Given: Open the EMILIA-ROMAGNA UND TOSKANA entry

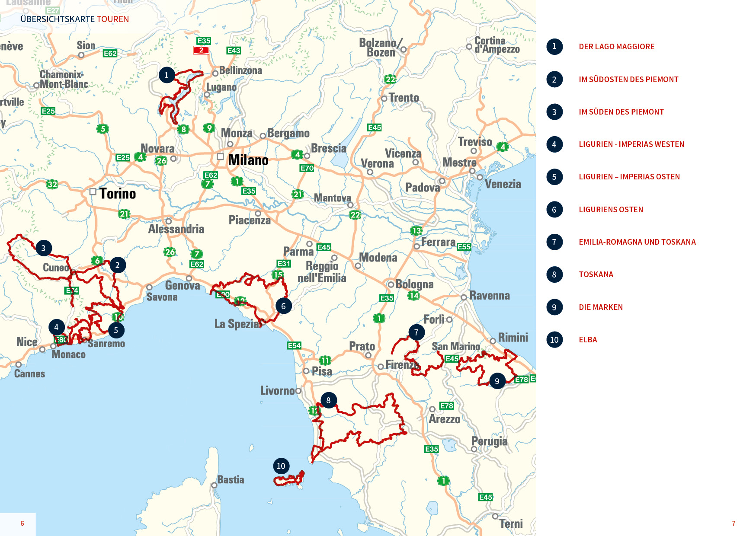Looking at the screenshot, I should 637,242.
